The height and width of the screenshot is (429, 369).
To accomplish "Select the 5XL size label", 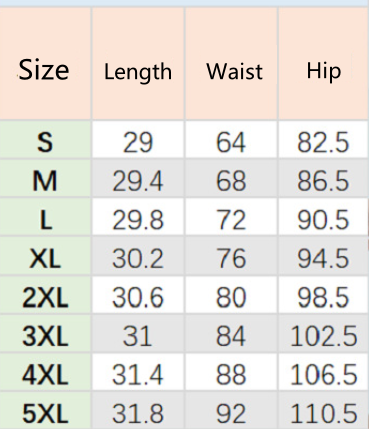I will point(45,413).
